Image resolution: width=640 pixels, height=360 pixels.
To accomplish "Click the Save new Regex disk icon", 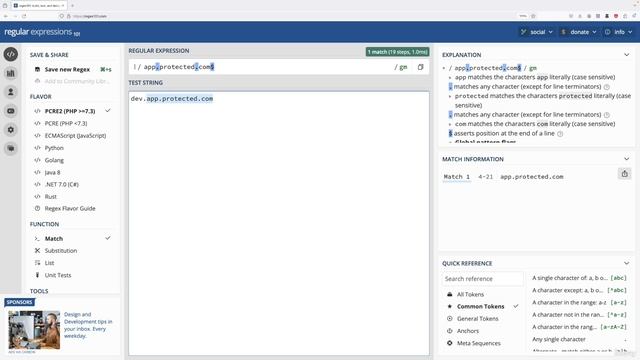I will [37, 69].
